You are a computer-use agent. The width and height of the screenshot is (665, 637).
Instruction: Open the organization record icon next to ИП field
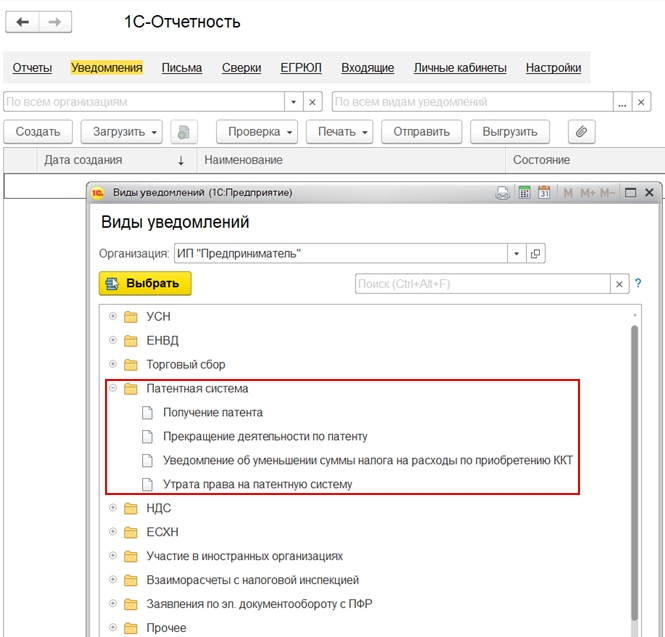click(536, 254)
